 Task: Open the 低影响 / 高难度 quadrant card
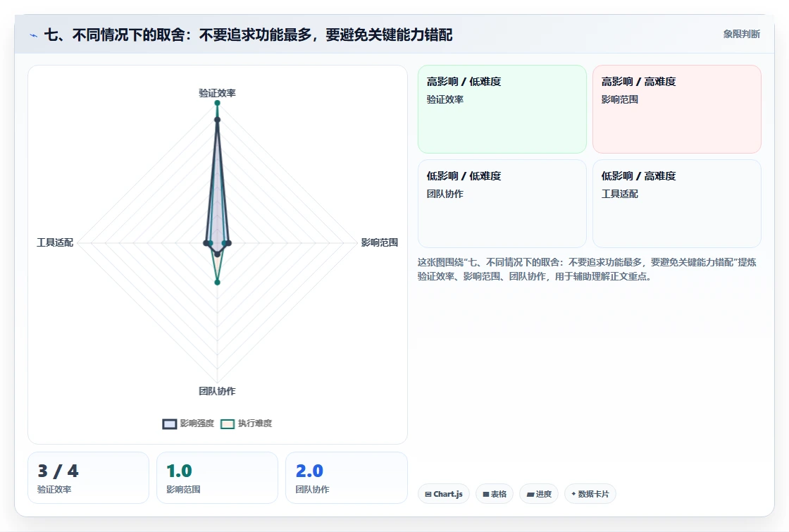pos(677,204)
